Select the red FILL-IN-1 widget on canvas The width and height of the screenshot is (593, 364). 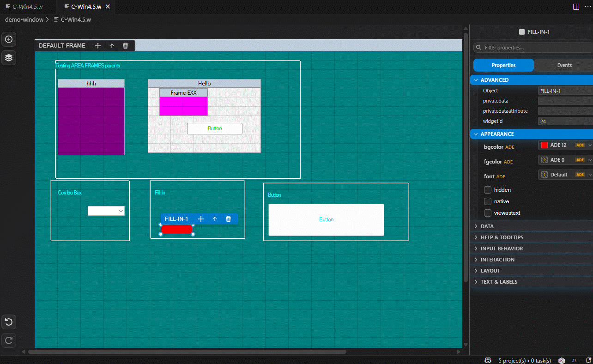pyautogui.click(x=176, y=230)
